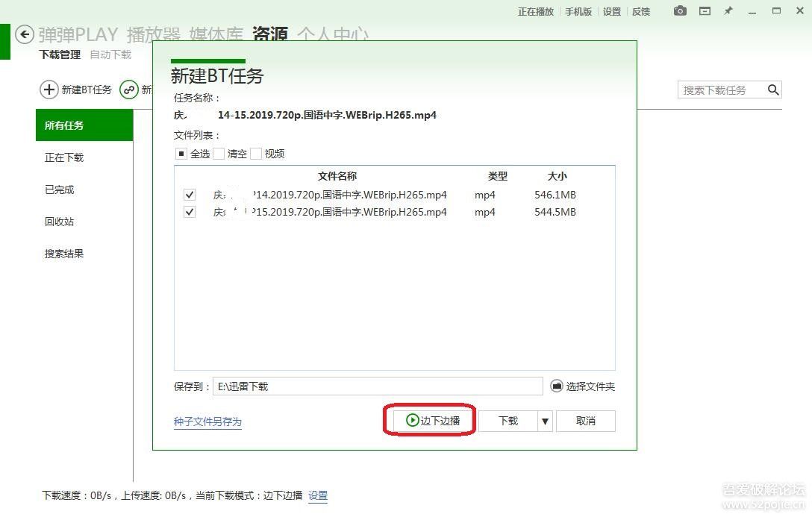
Task: Click the 下载 button
Action: point(508,422)
